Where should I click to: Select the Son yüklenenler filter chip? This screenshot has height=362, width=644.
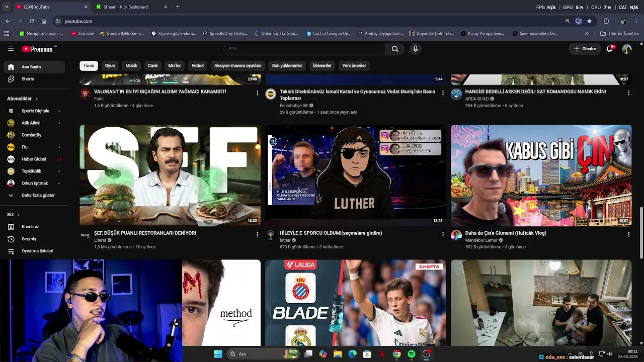tap(287, 65)
